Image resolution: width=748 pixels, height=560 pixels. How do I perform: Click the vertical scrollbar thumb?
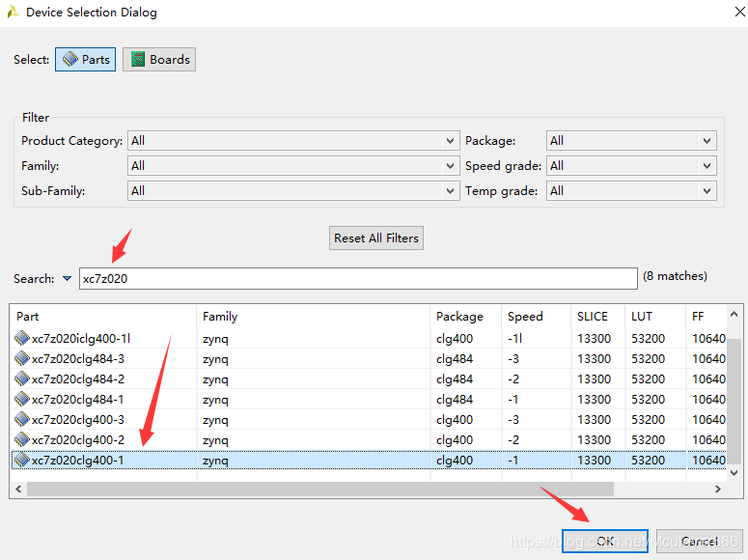coord(734,401)
